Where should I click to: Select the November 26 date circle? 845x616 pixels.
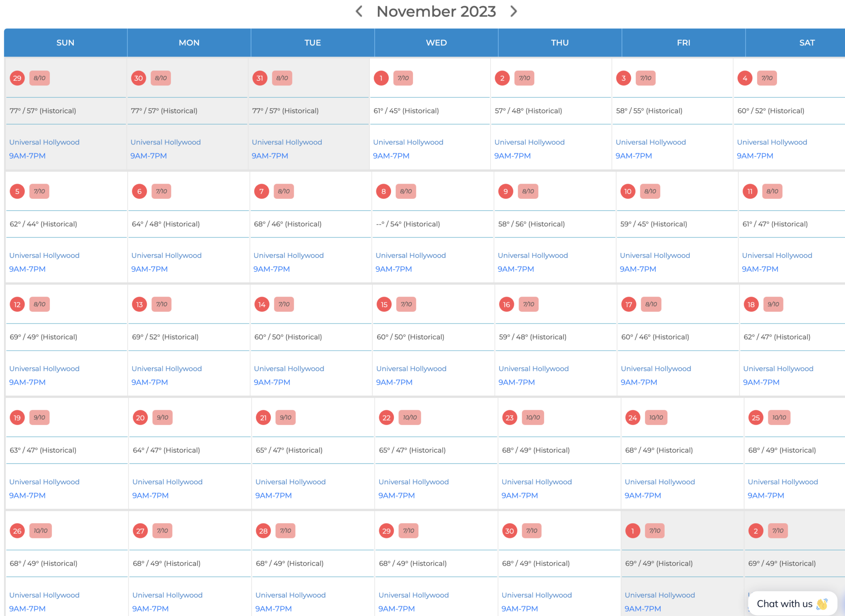pyautogui.click(x=17, y=531)
